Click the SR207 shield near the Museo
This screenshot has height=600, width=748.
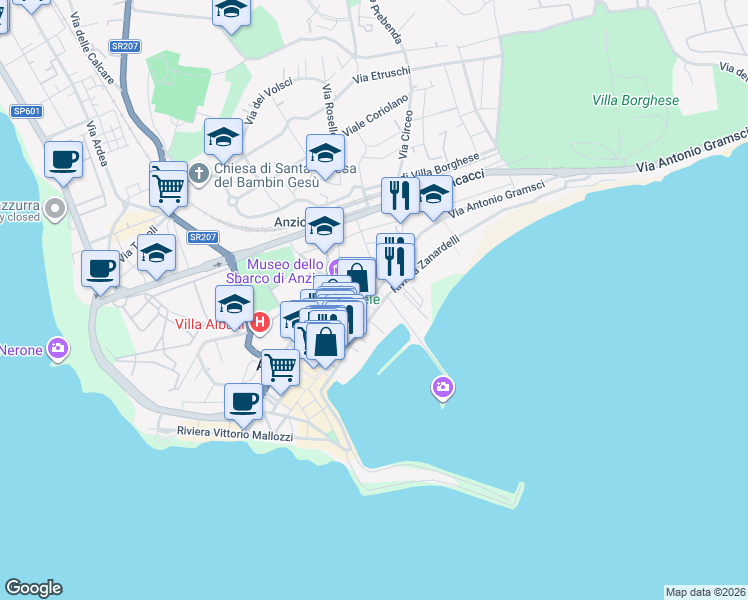tap(203, 237)
